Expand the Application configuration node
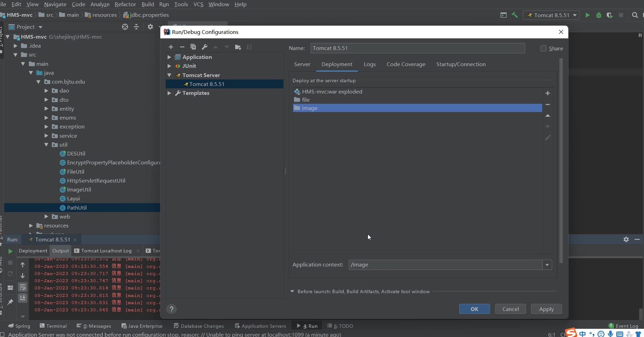 tap(169, 57)
